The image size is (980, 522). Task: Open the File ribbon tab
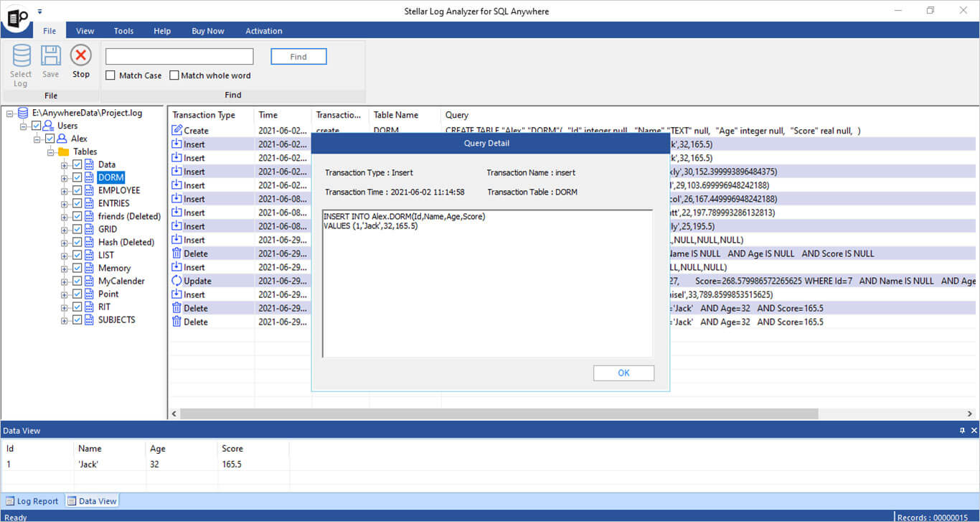[x=50, y=31]
